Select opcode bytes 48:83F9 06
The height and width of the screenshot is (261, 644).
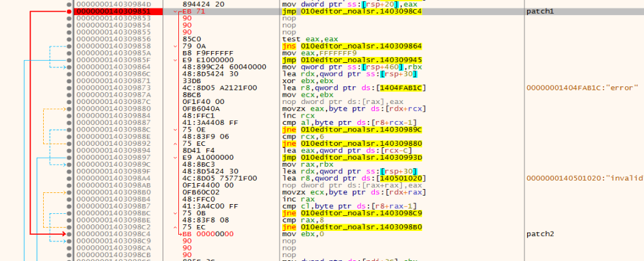[205, 137]
